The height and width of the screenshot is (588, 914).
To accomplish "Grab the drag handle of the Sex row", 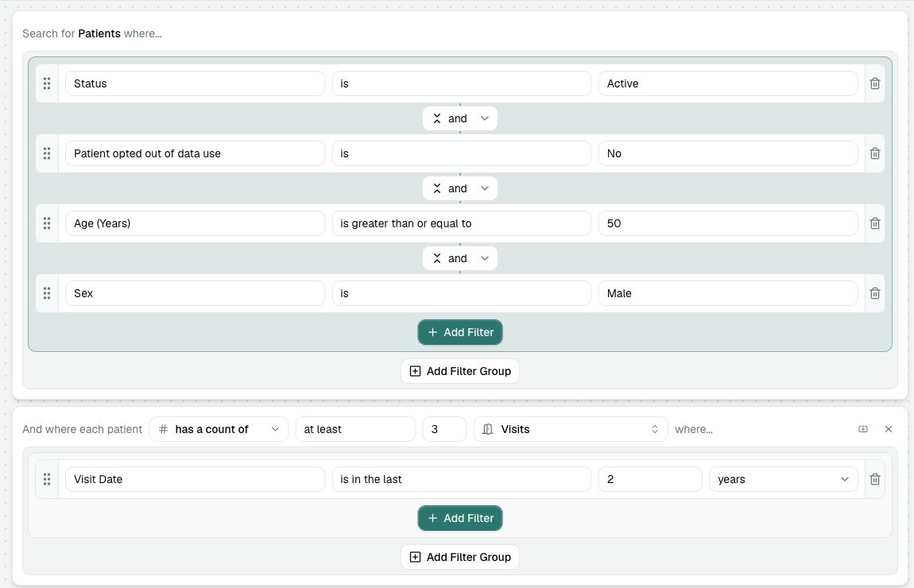I will tap(47, 293).
